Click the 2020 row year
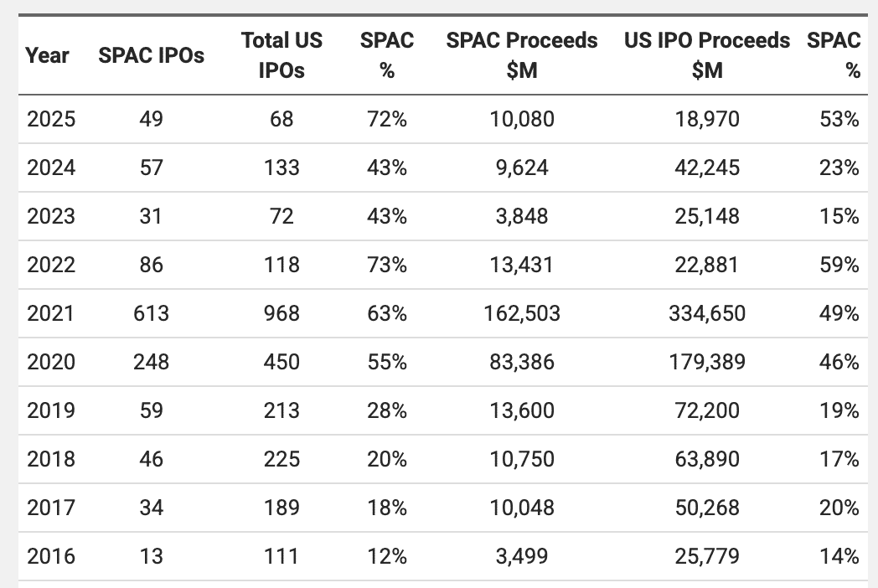This screenshot has width=878, height=588. coord(51,362)
